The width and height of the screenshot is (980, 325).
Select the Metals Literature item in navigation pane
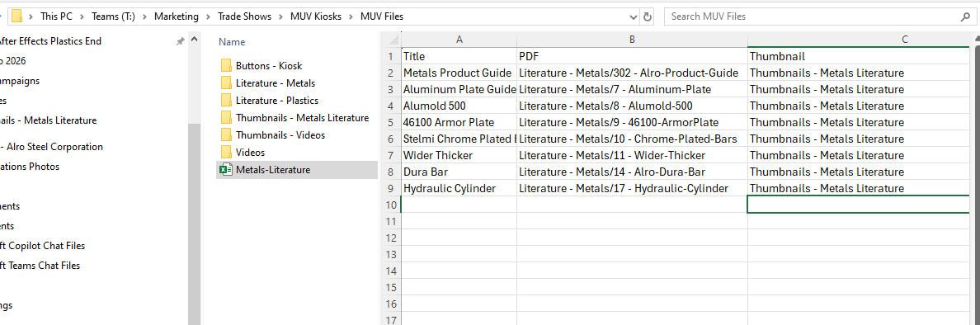point(48,120)
